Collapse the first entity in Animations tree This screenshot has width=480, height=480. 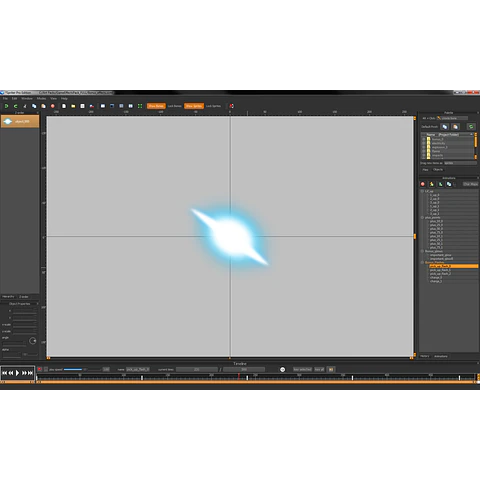(422, 191)
